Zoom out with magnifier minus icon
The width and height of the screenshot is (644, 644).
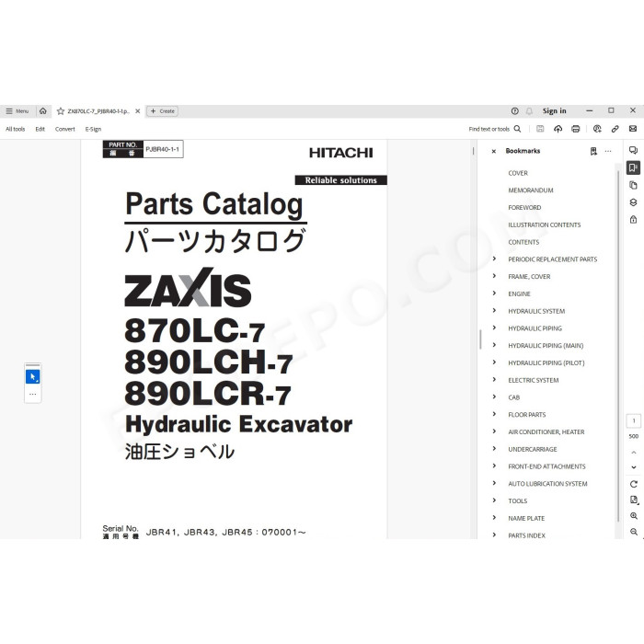coord(634,532)
